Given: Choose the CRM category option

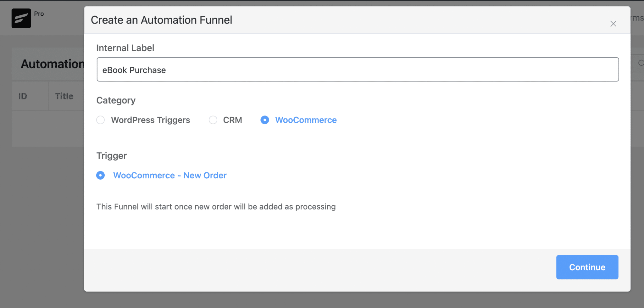Looking at the screenshot, I should [x=213, y=120].
